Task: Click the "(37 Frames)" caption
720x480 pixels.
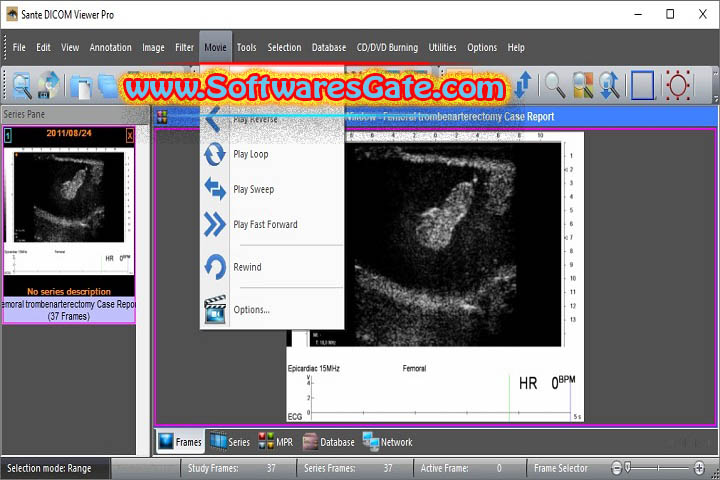Action: tap(69, 316)
